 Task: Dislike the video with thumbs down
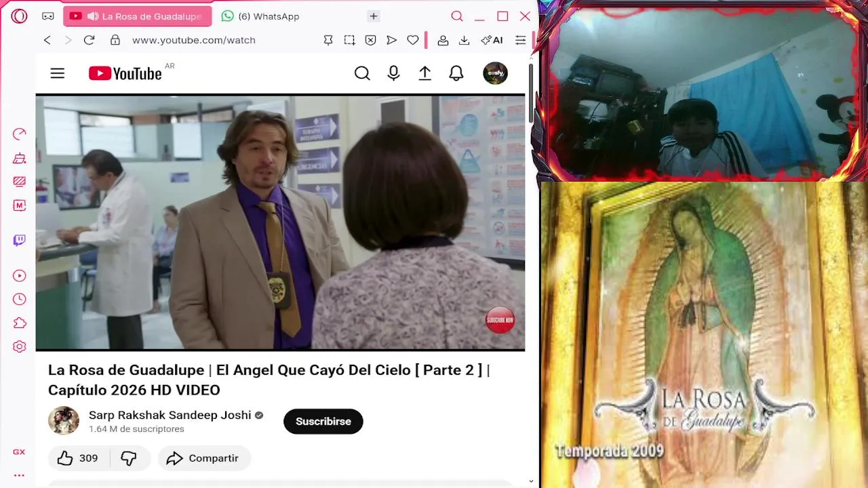point(129,458)
